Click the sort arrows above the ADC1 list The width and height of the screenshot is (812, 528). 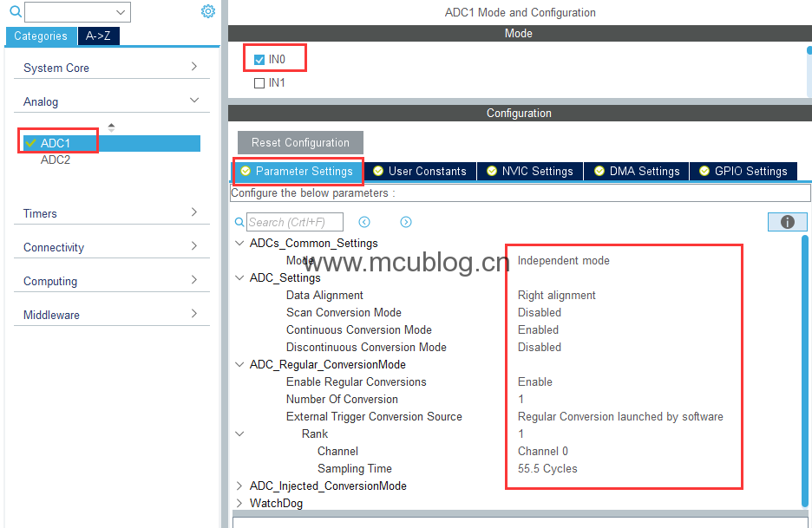point(111,127)
